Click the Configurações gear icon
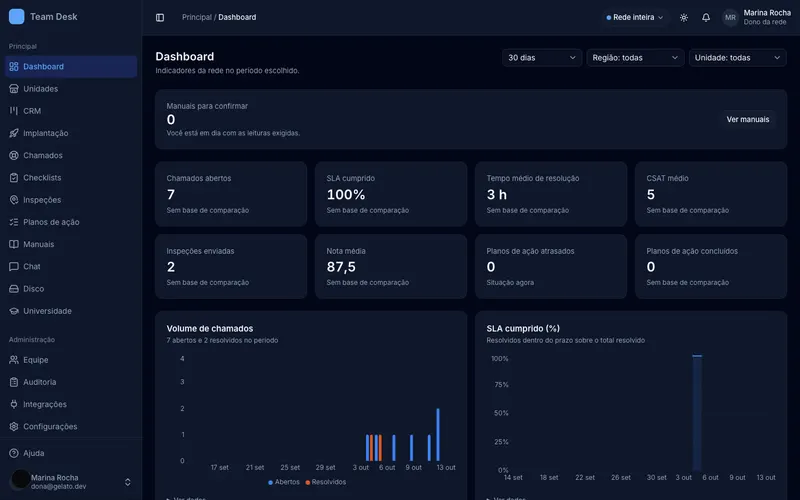The image size is (800, 500). point(14,427)
